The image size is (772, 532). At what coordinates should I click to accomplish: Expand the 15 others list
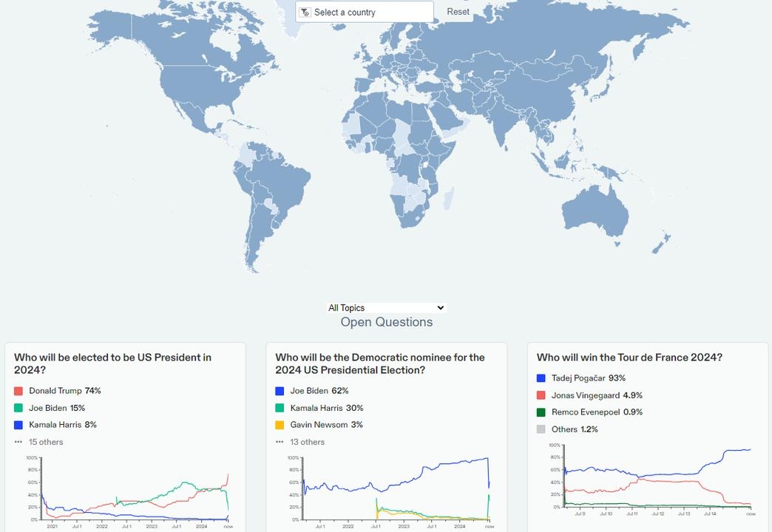46,442
